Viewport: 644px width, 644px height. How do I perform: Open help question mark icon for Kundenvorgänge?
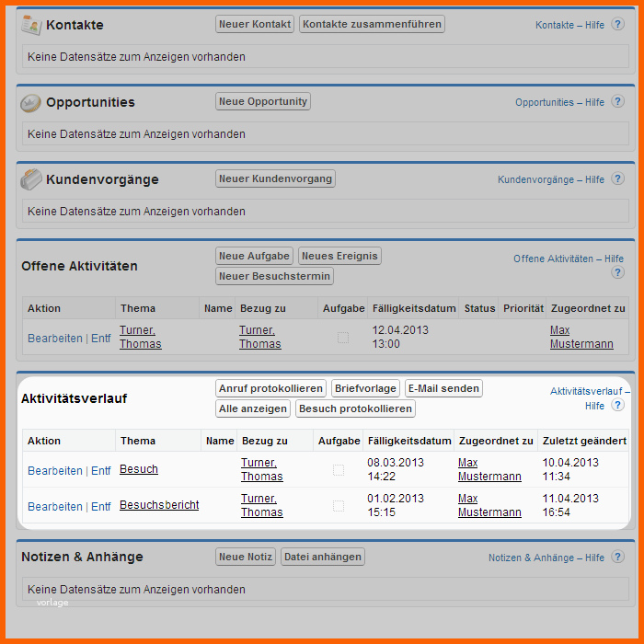[x=617, y=178]
